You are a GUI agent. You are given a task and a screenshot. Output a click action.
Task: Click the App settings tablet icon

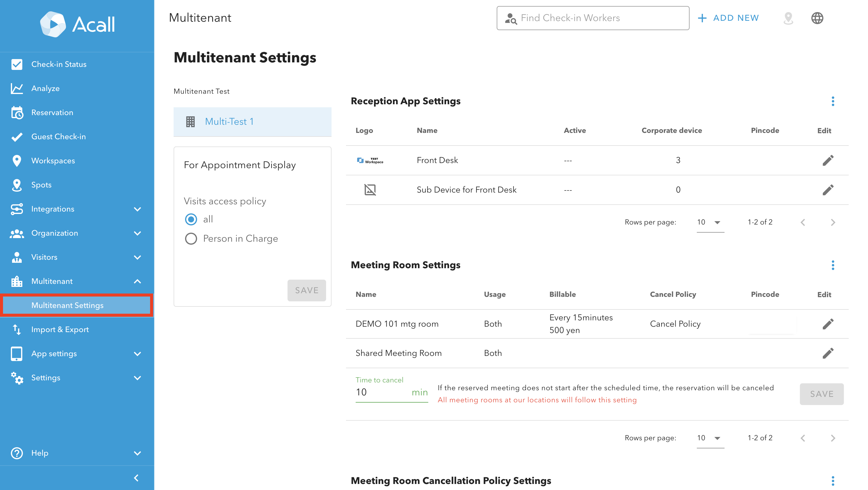tap(17, 353)
